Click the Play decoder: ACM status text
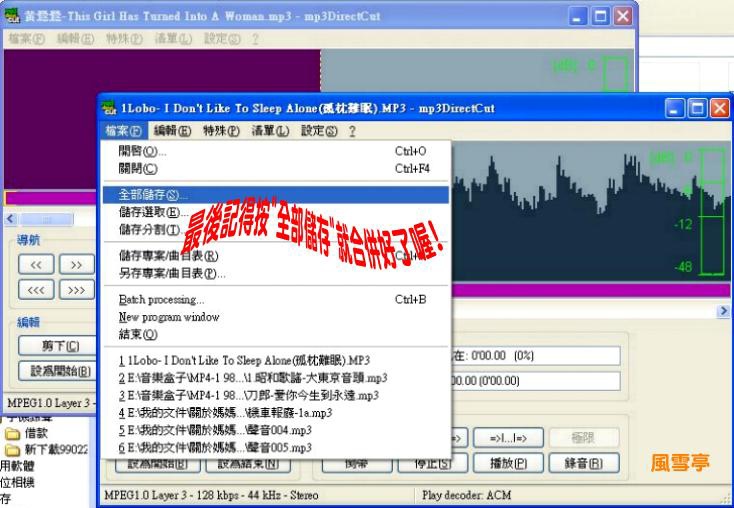734x508 pixels. pos(466,495)
